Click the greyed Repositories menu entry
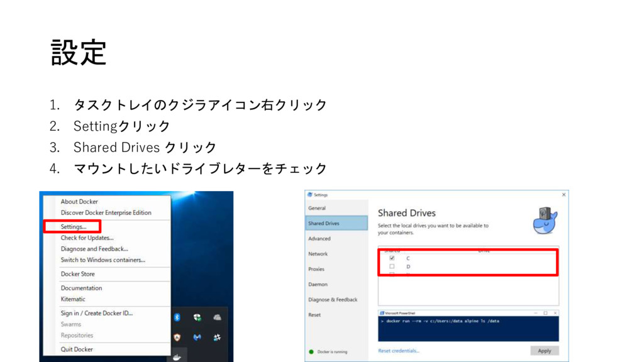644x362 pixels. [x=77, y=336]
